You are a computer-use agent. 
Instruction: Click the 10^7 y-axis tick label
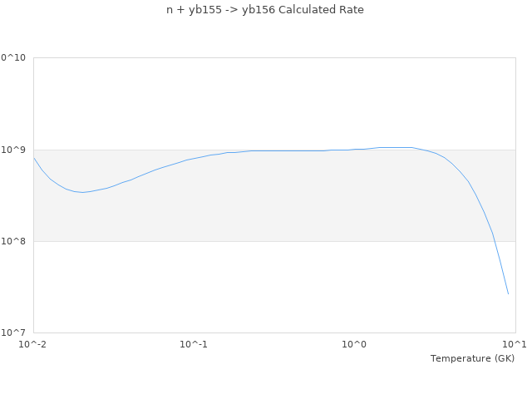point(16,332)
